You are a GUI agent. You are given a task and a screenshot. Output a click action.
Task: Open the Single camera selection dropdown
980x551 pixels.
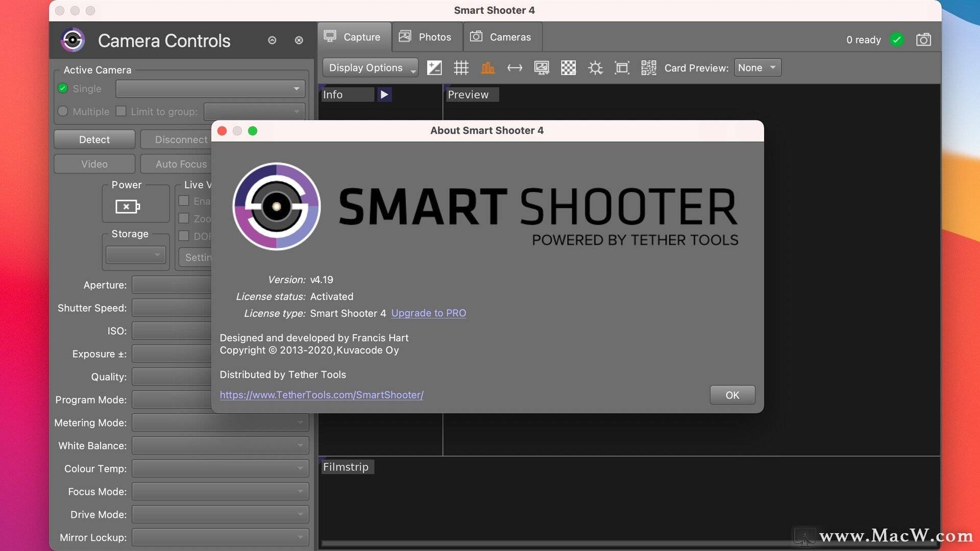click(x=210, y=88)
